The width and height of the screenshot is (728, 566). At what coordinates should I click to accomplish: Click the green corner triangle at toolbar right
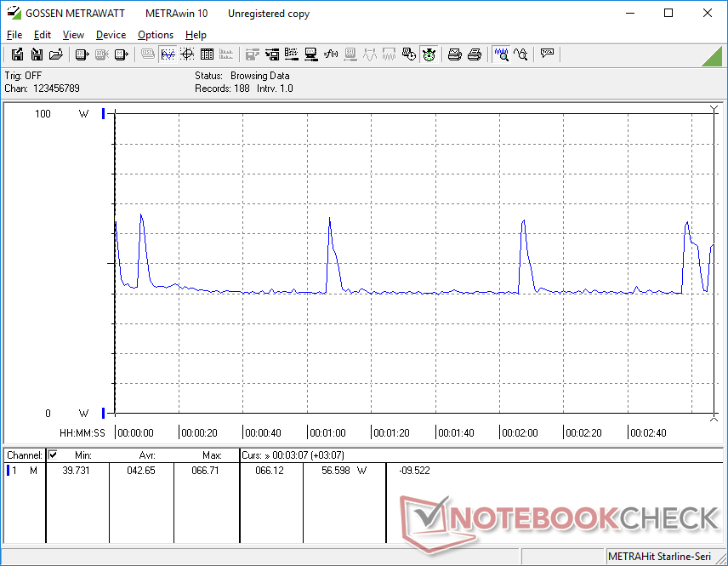713,56
